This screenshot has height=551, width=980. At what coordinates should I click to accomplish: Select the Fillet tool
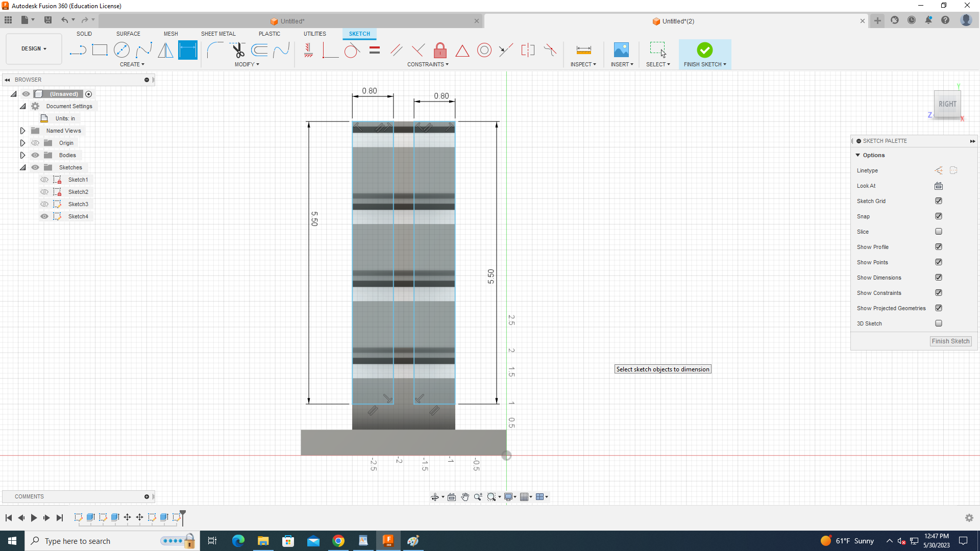click(215, 50)
